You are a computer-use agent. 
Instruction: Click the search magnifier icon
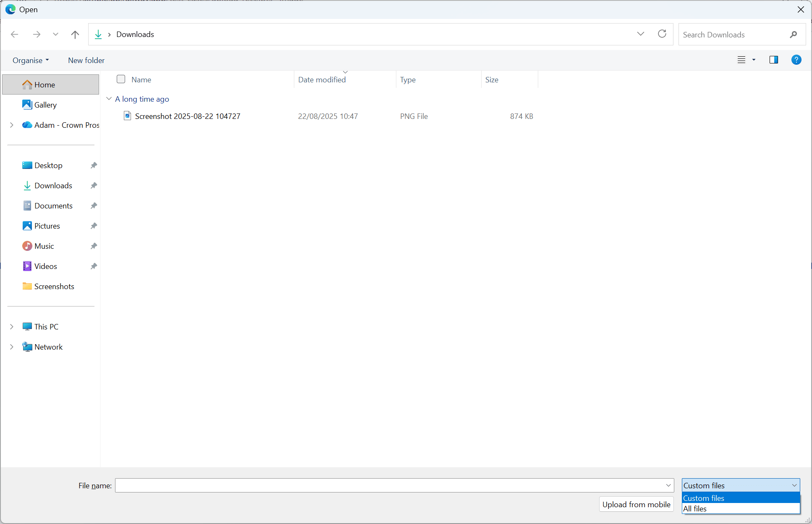(x=793, y=34)
